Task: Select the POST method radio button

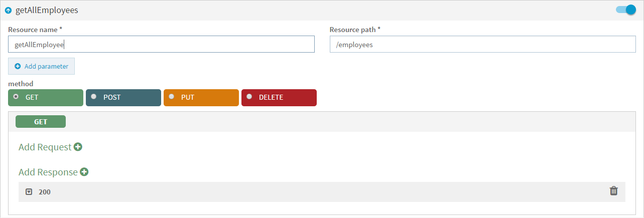Action: pyautogui.click(x=94, y=97)
